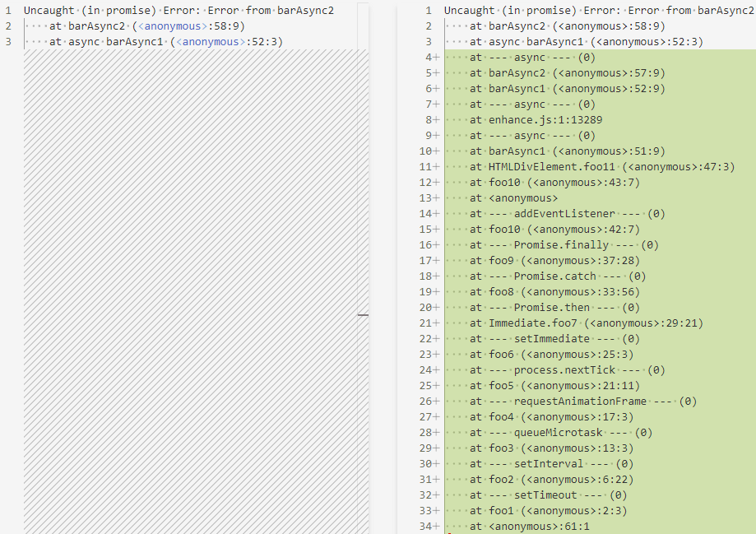This screenshot has height=534, width=756.
Task: Click line number 1 in the left gutter
Action: 7,11
